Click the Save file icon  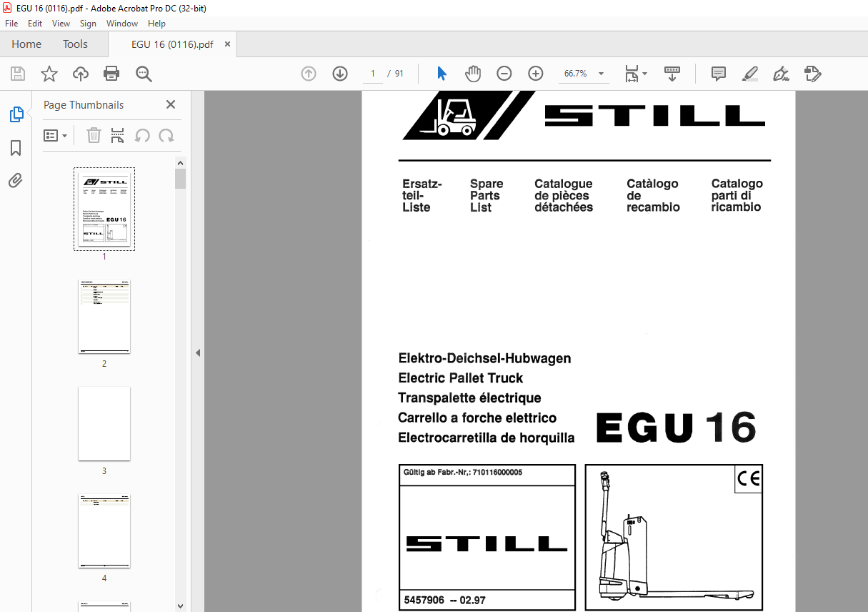[18, 74]
